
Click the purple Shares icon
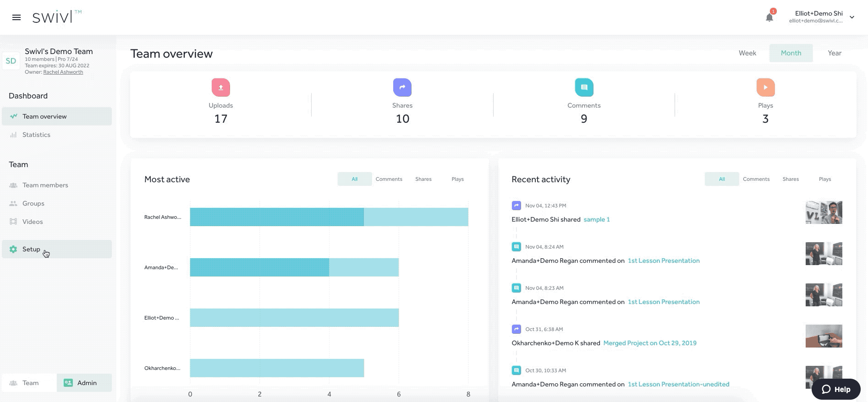click(402, 87)
